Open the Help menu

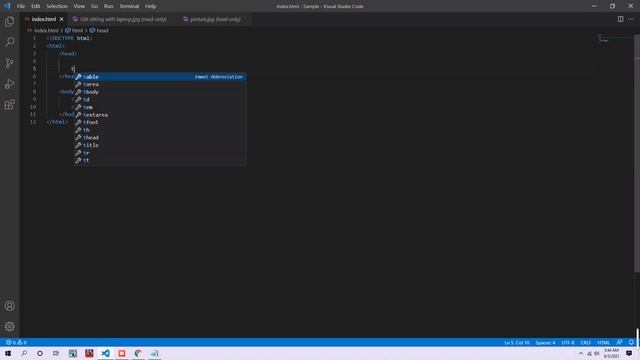point(151,6)
